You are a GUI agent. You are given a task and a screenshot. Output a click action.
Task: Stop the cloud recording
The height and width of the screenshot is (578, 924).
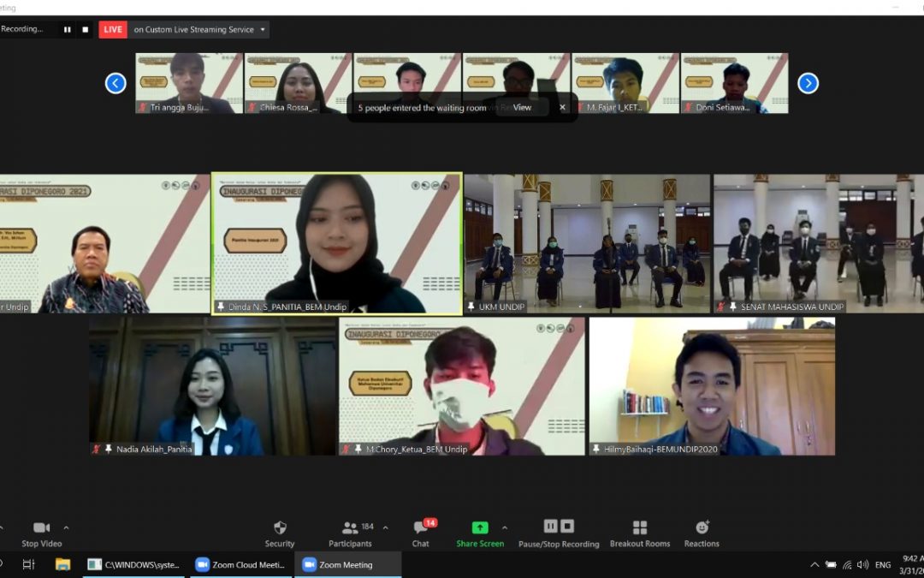[567, 525]
